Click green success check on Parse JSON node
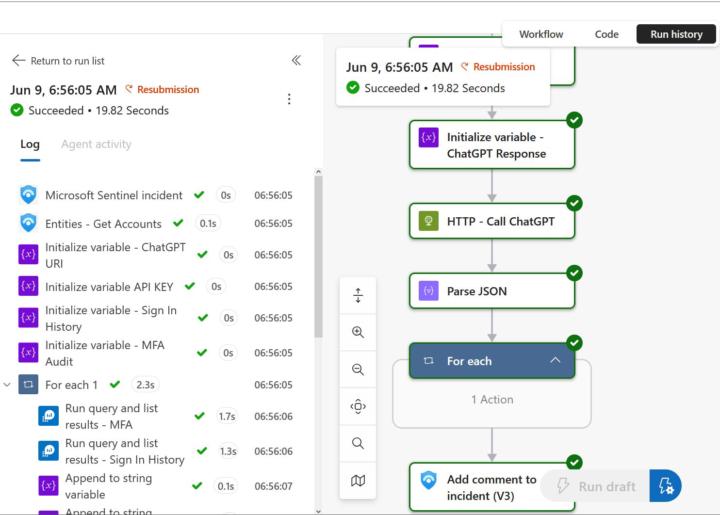The width and height of the screenshot is (720, 515). point(574,273)
